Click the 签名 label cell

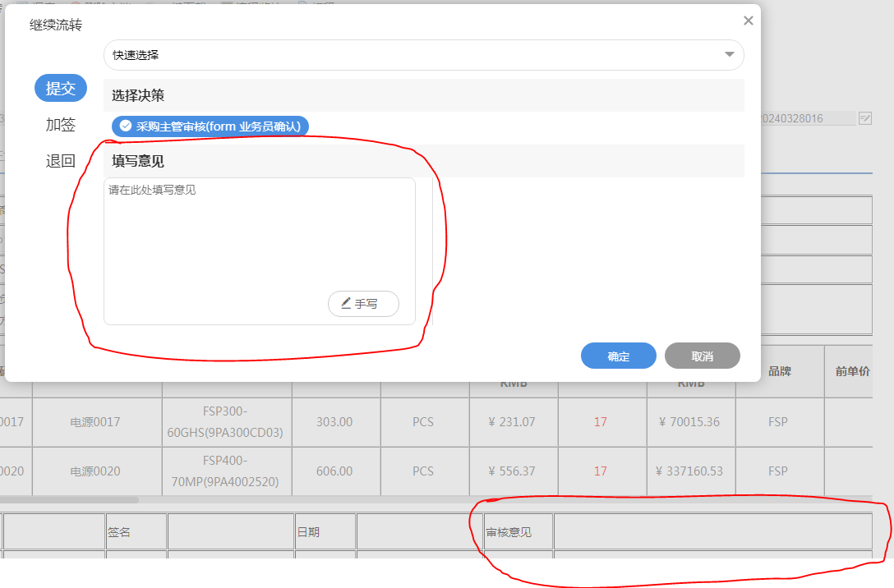pyautogui.click(x=136, y=531)
